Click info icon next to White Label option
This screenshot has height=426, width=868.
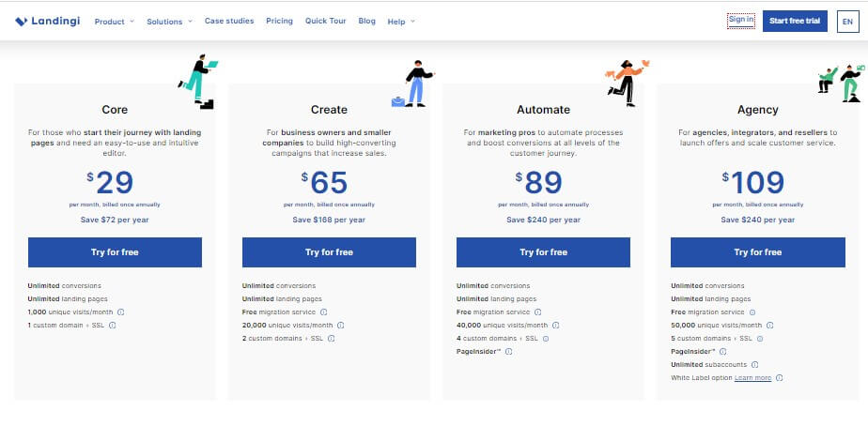pyautogui.click(x=780, y=378)
